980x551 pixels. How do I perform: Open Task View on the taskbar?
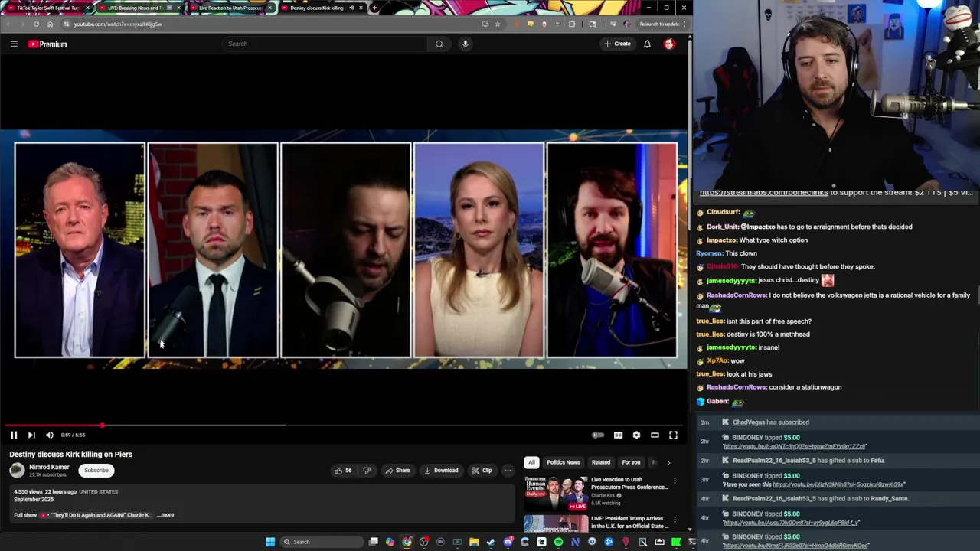click(x=373, y=542)
